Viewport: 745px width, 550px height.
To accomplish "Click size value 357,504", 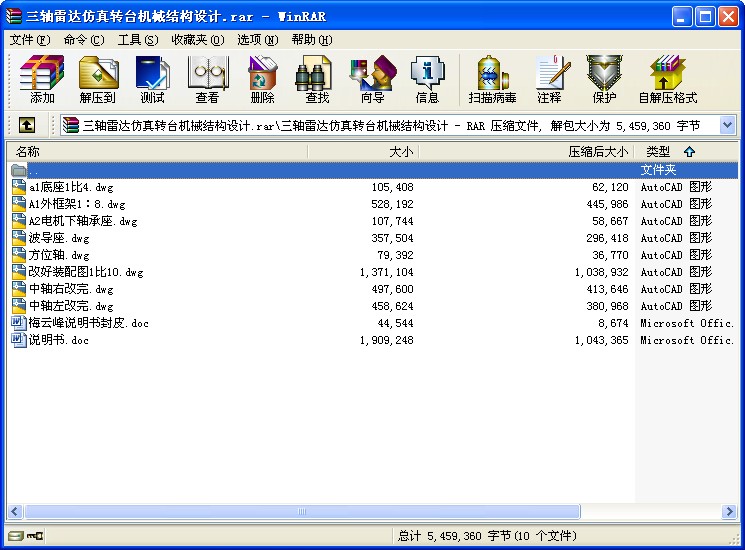I will 392,238.
